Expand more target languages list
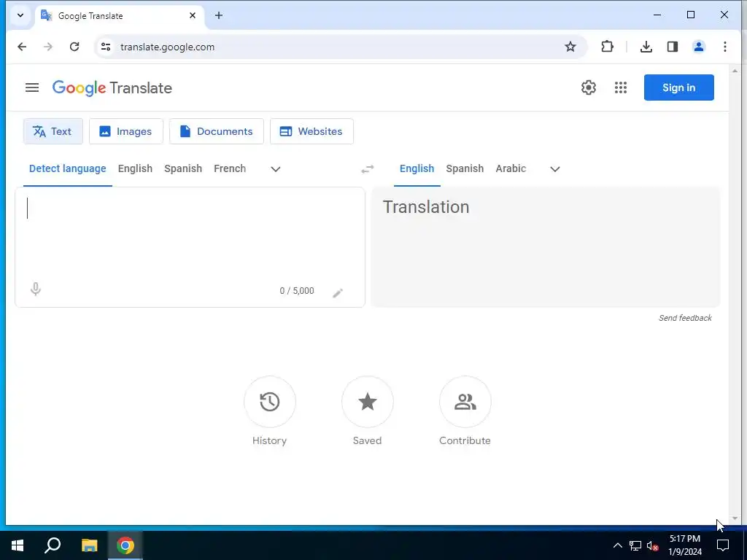The width and height of the screenshot is (747, 560). (x=554, y=169)
